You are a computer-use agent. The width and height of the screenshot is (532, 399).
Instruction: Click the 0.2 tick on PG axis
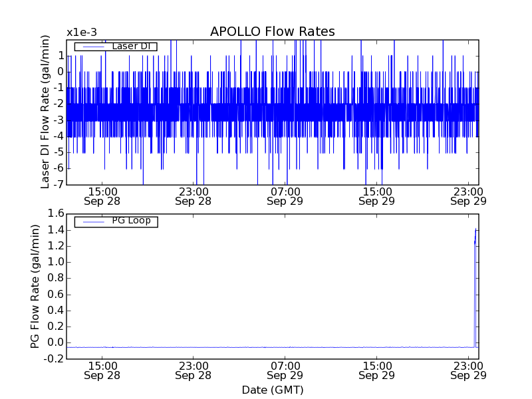(x=56, y=327)
